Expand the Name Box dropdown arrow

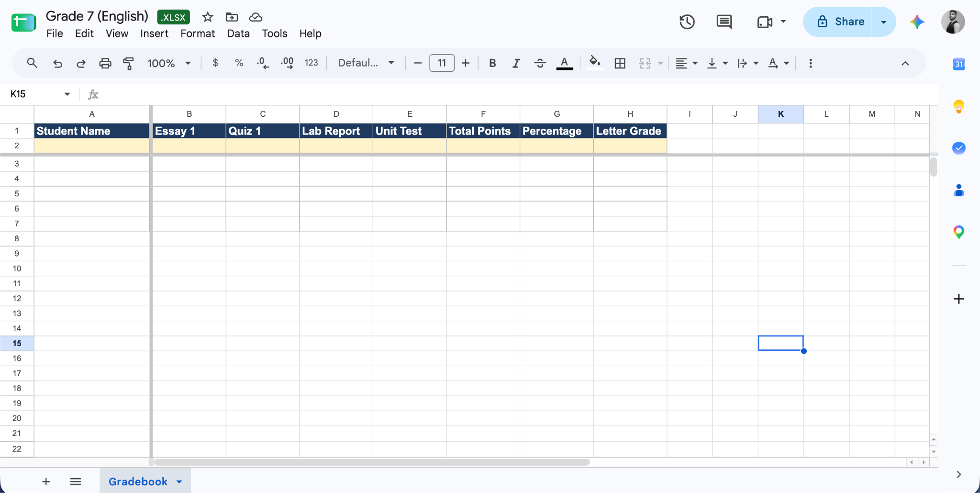click(x=67, y=94)
